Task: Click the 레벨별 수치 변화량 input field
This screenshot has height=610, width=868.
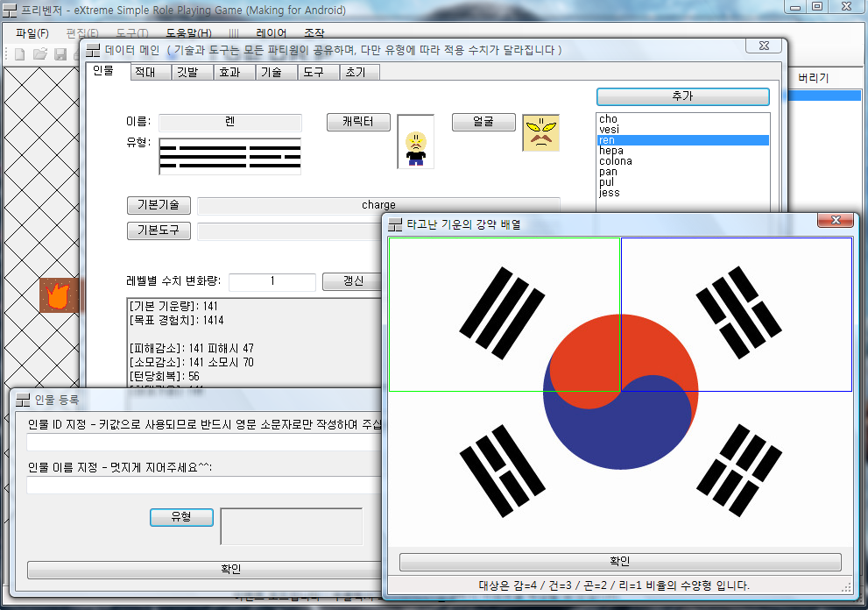Action: tap(272, 281)
